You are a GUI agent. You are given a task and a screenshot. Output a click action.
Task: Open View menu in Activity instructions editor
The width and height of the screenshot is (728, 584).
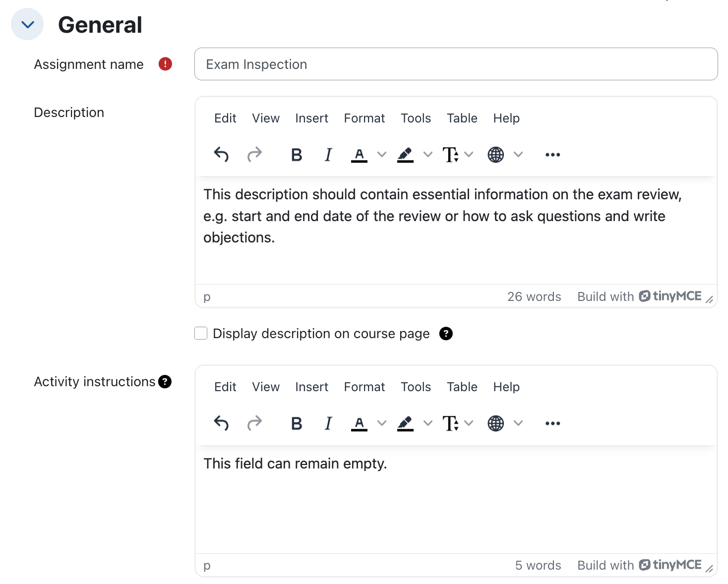pos(266,387)
